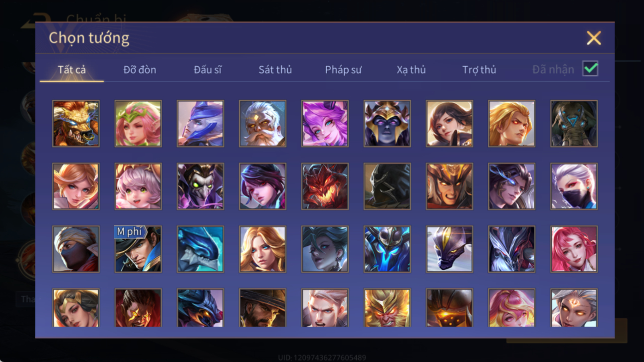
Task: Select the purple-haired girl hero portrait
Action: (x=325, y=124)
